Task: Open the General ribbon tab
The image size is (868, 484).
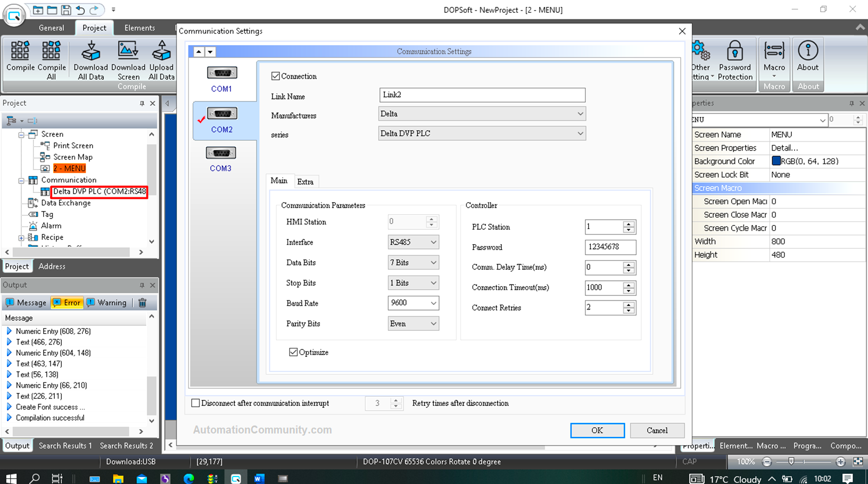Action: [x=52, y=28]
